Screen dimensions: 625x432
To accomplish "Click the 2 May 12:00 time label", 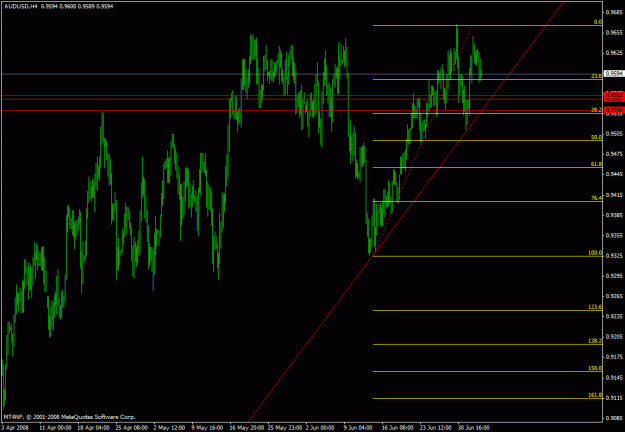I will [x=170, y=428].
